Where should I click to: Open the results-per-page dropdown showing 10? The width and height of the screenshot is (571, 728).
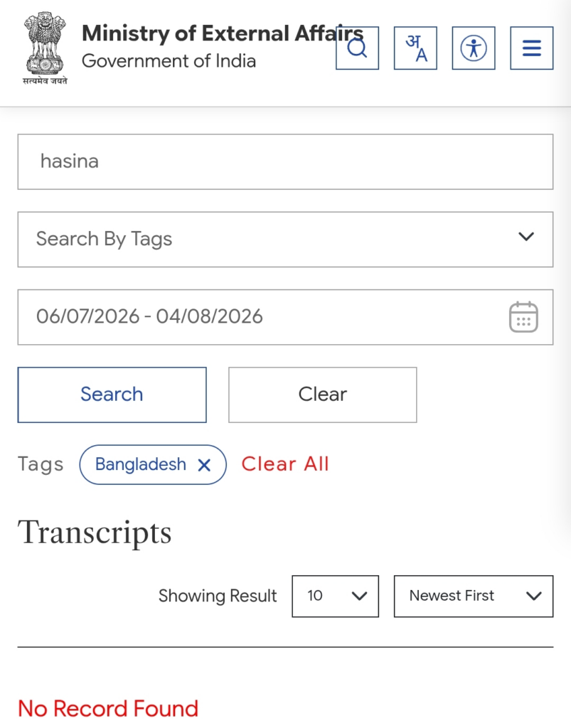[335, 596]
